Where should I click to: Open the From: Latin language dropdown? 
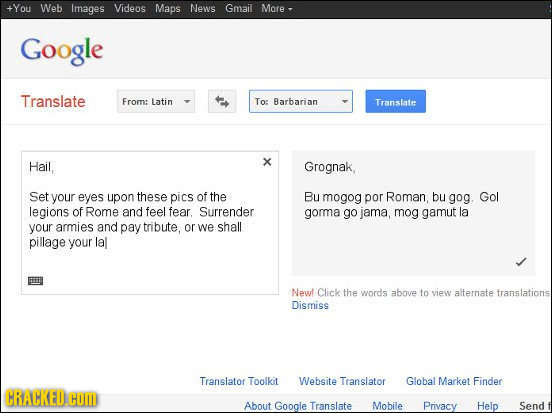[156, 101]
